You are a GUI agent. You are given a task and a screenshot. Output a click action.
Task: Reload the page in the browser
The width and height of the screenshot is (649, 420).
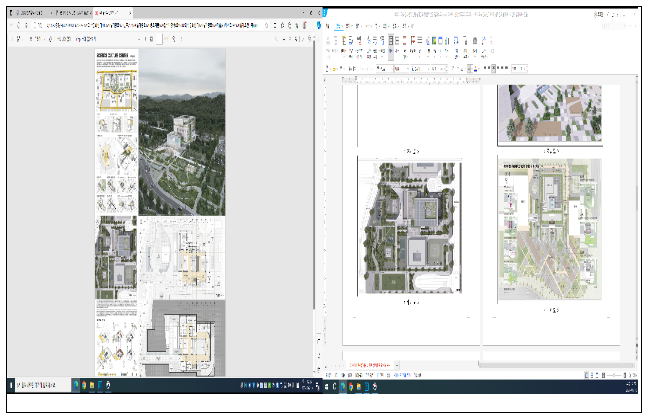pyautogui.click(x=19, y=25)
